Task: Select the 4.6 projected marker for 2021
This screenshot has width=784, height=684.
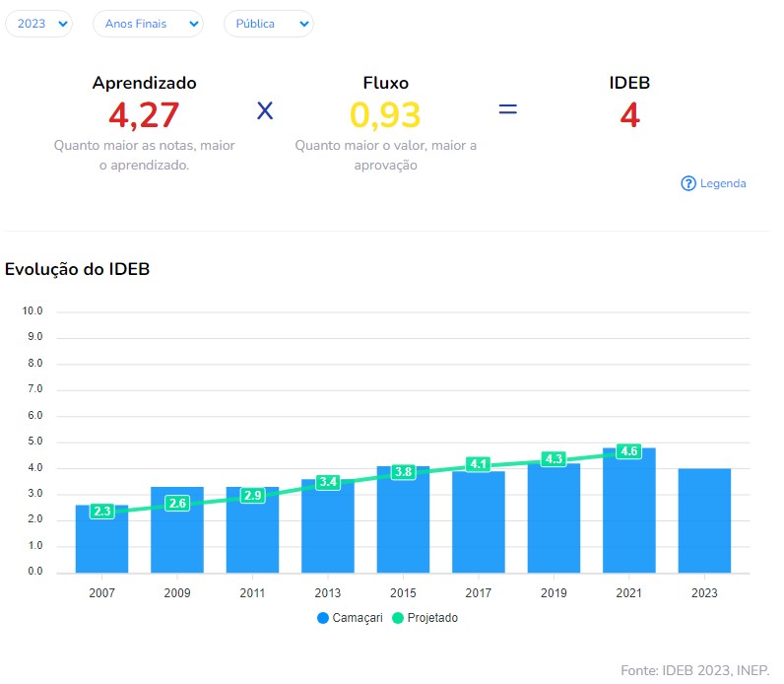Action: coord(629,451)
